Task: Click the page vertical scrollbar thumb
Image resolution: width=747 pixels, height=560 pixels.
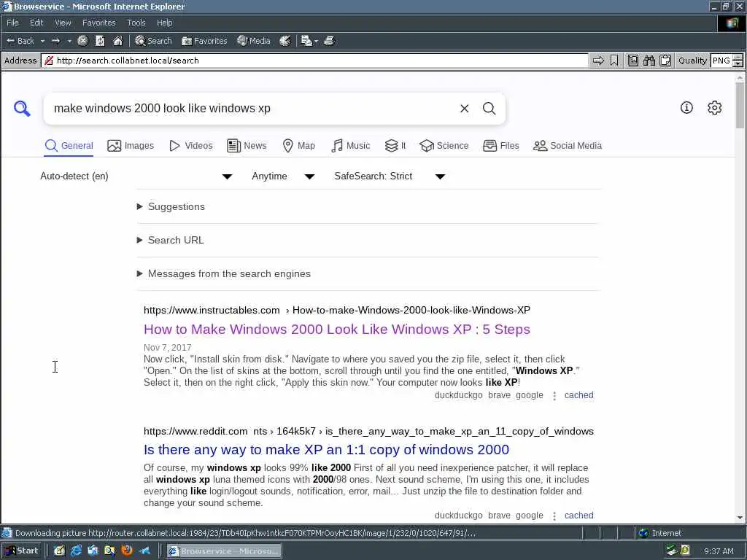Action: click(740, 105)
